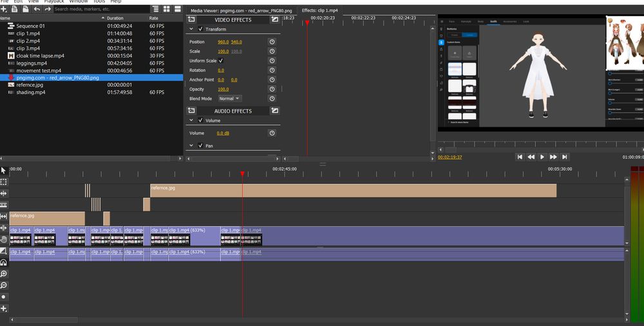This screenshot has width=644, height=326.
Task: Skip to end in viewer controls
Action: coord(565,157)
